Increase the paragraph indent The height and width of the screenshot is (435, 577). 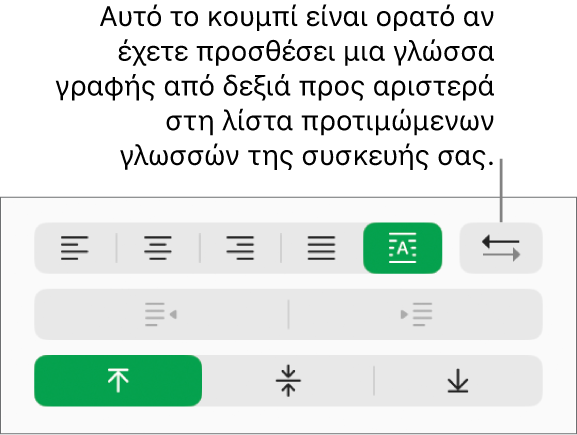point(416,314)
